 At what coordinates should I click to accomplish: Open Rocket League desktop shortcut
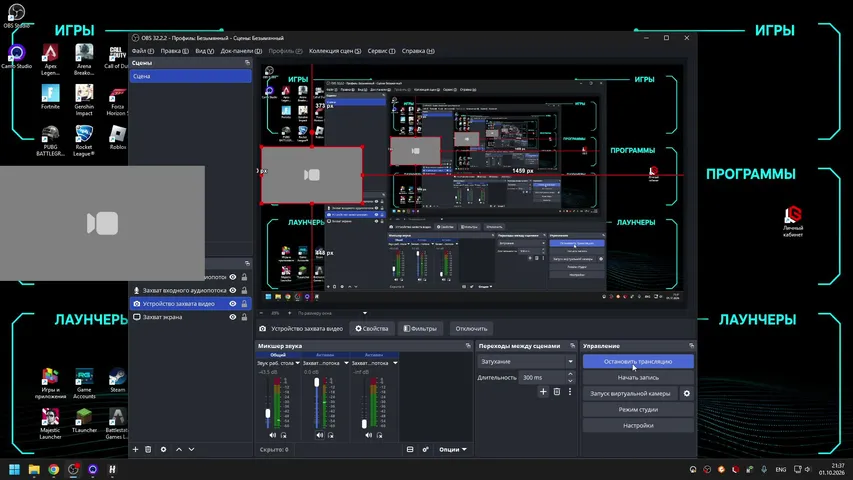point(84,140)
